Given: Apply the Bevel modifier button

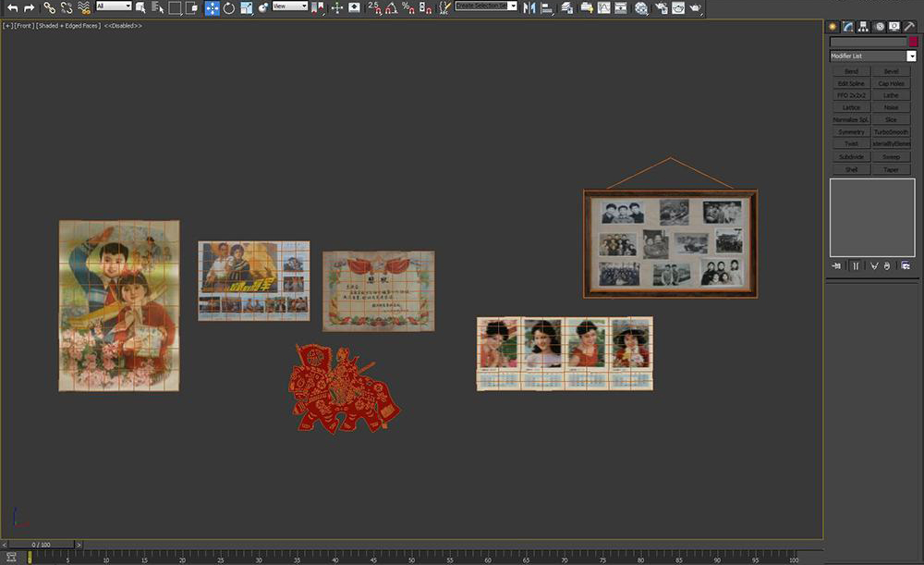Looking at the screenshot, I should click(891, 71).
